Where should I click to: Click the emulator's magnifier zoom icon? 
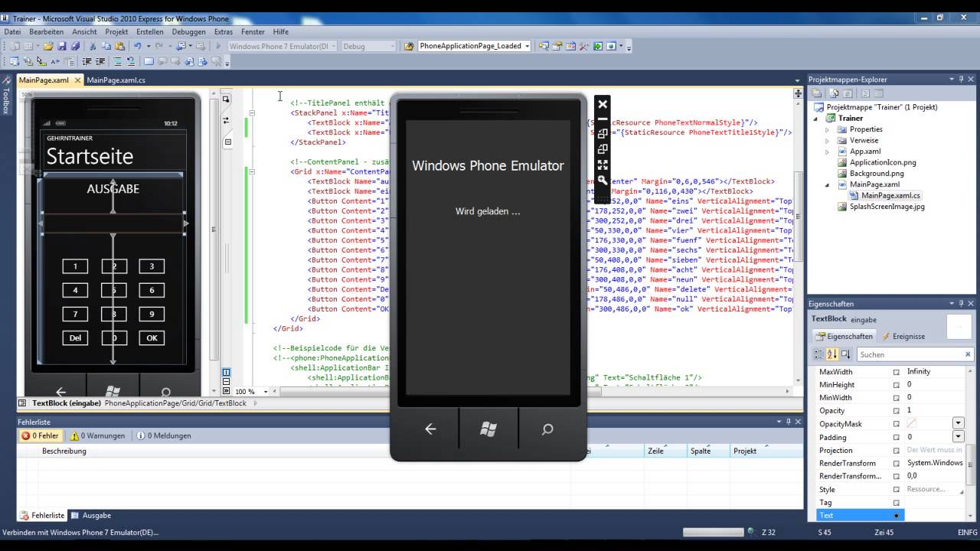pos(603,181)
